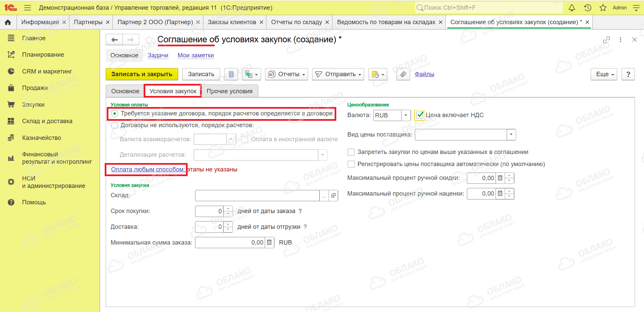The width and height of the screenshot is (644, 312).
Task: Open the Отправить dropdown button
Action: [338, 74]
